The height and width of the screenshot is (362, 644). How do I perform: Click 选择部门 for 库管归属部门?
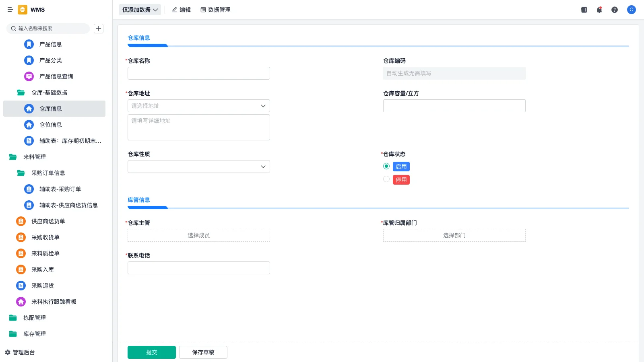(x=454, y=235)
